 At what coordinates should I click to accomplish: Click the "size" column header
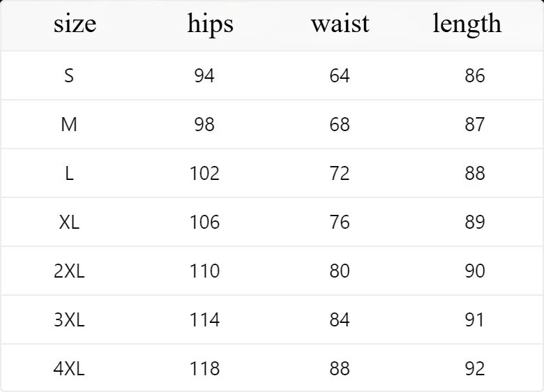click(x=75, y=24)
